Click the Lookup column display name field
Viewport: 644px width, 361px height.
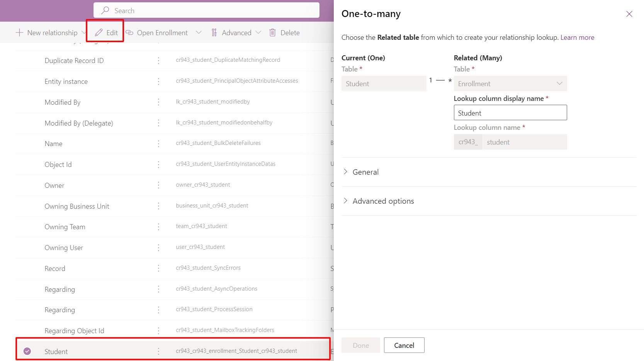click(510, 113)
